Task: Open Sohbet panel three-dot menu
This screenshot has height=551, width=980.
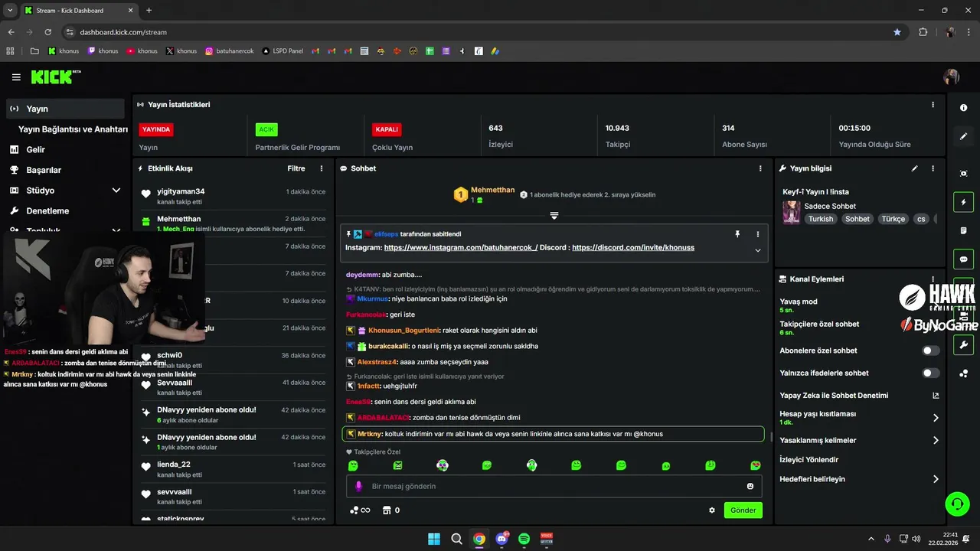Action: tap(760, 168)
